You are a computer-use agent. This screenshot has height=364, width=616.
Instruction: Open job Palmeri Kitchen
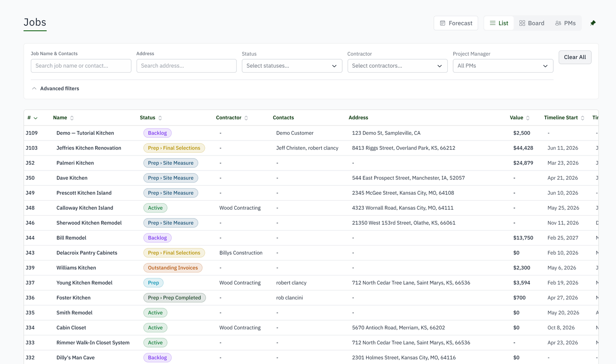click(75, 163)
